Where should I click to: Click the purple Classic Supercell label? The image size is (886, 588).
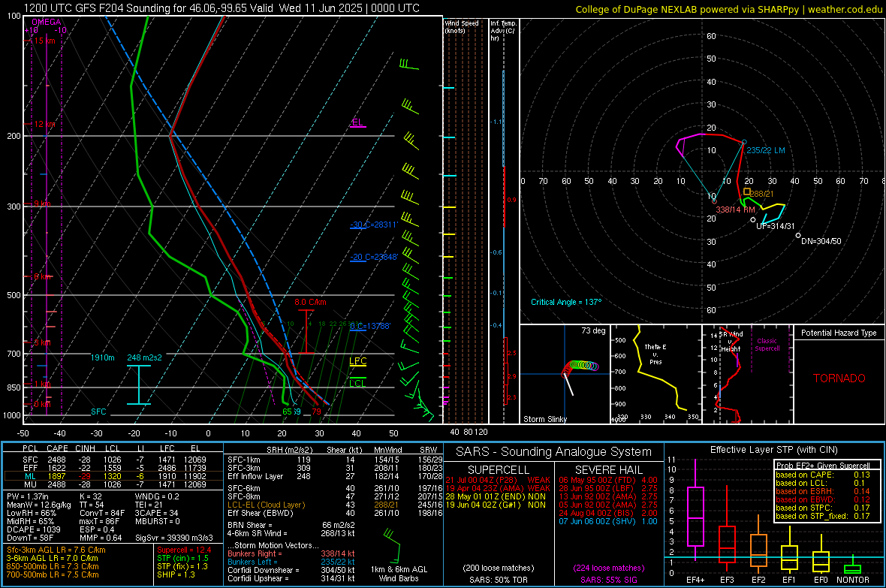tap(767, 345)
